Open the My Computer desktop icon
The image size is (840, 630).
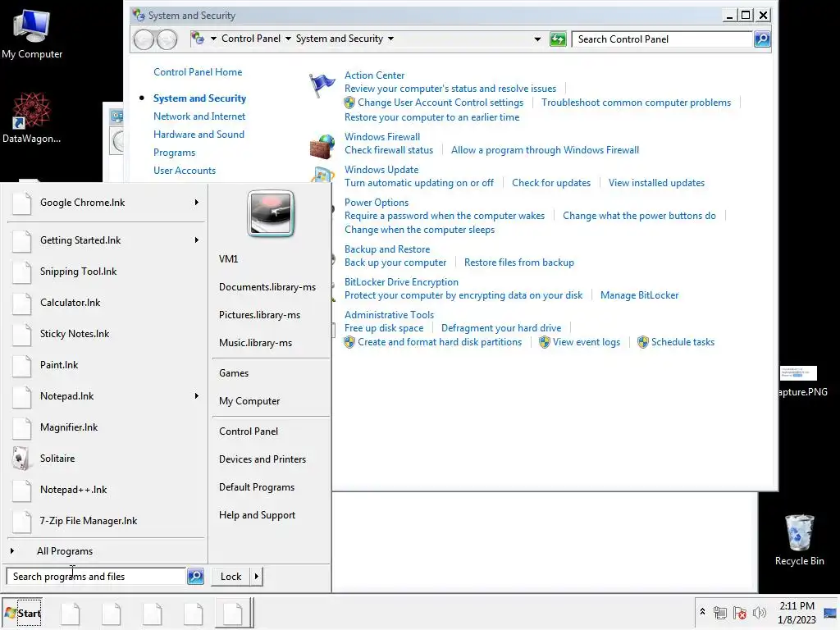click(x=32, y=34)
